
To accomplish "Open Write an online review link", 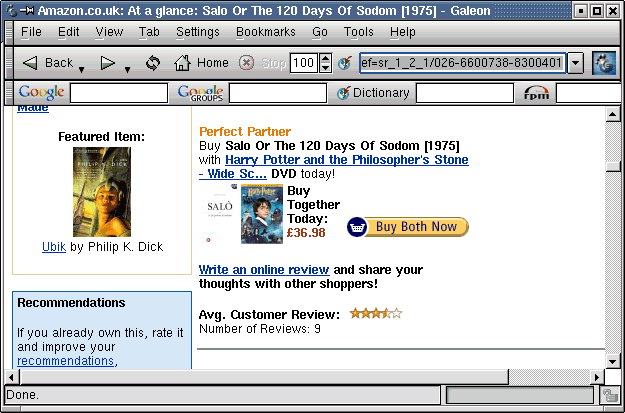I will [264, 270].
